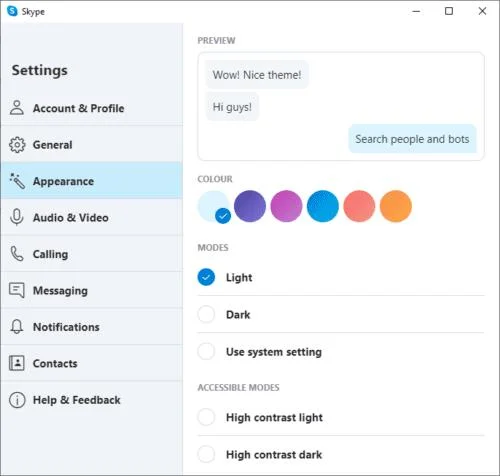This screenshot has height=476, width=500.
Task: Click the 'Hi guys!' preview bubble
Action: click(232, 107)
